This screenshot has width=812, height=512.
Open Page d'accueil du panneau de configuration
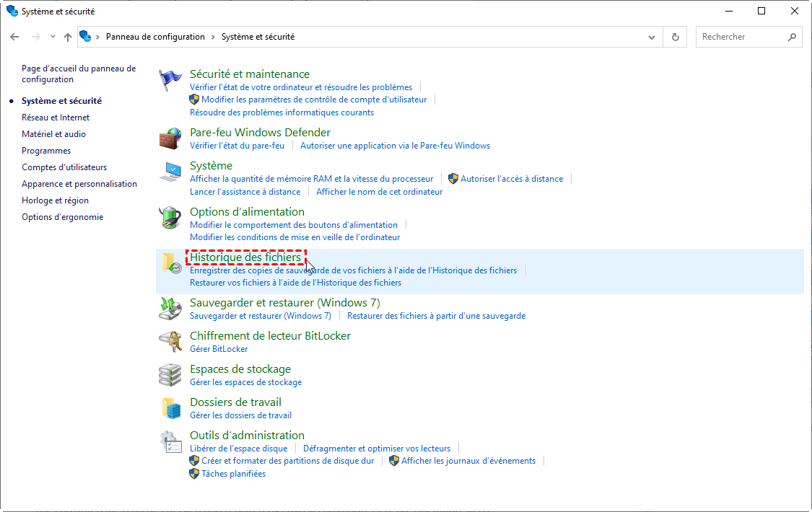[79, 74]
